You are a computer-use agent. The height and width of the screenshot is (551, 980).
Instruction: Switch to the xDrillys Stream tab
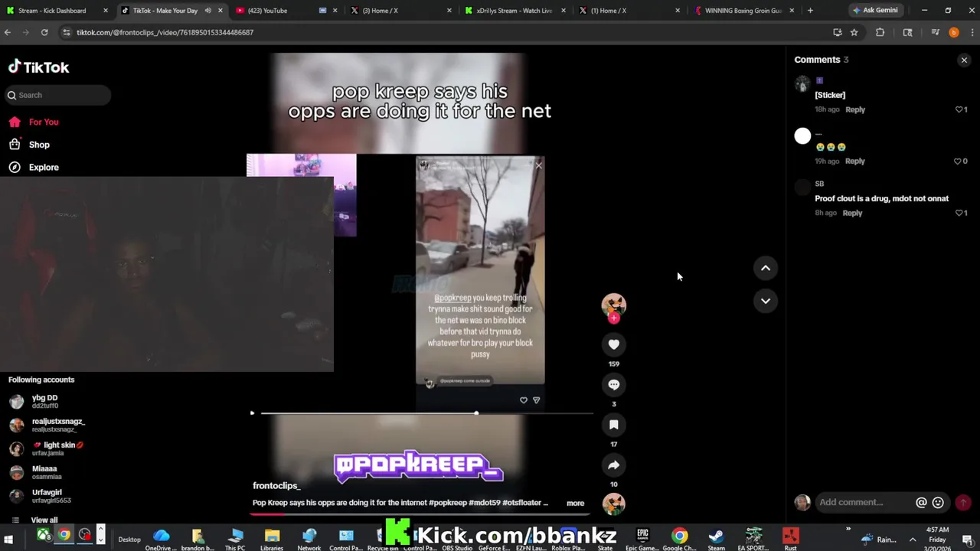click(514, 11)
